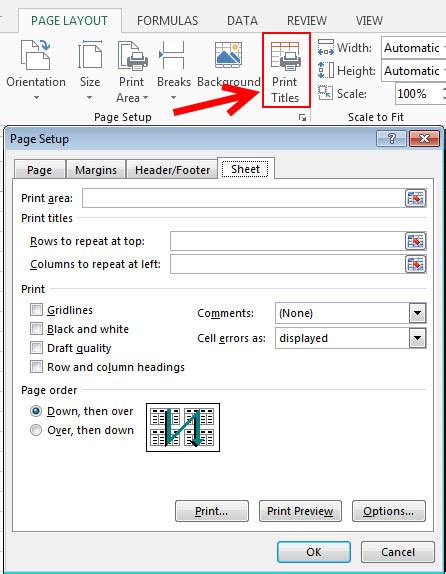
Task: Click the Print area input field
Action: [244, 198]
